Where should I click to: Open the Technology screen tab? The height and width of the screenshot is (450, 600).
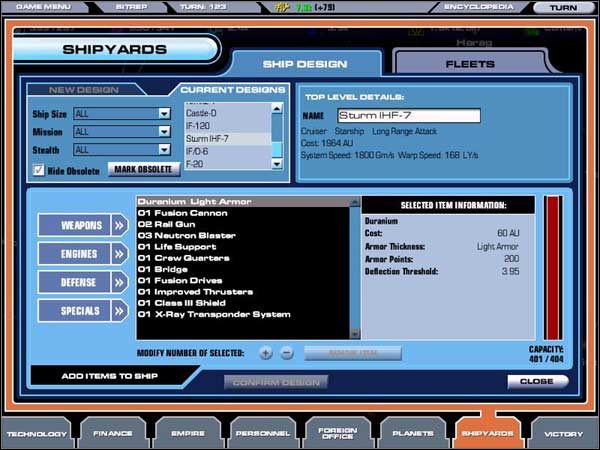[37, 433]
